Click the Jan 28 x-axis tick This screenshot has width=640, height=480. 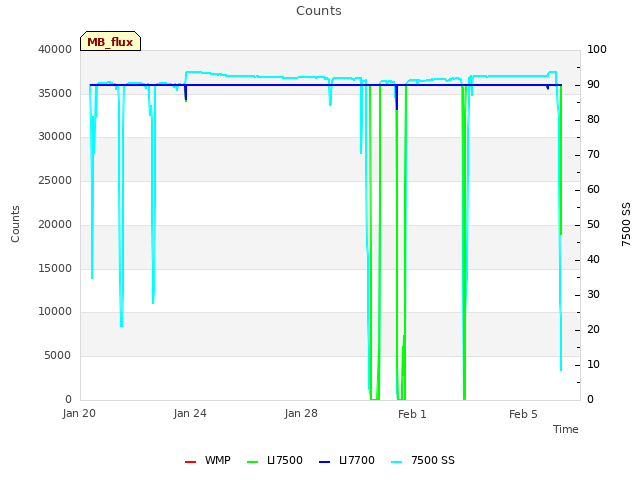pos(301,413)
